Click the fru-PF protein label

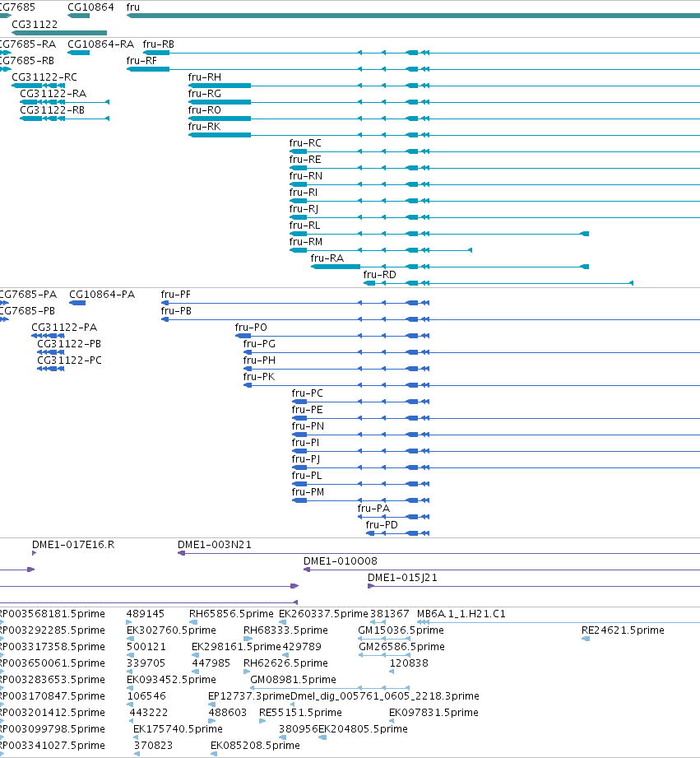tap(176, 295)
